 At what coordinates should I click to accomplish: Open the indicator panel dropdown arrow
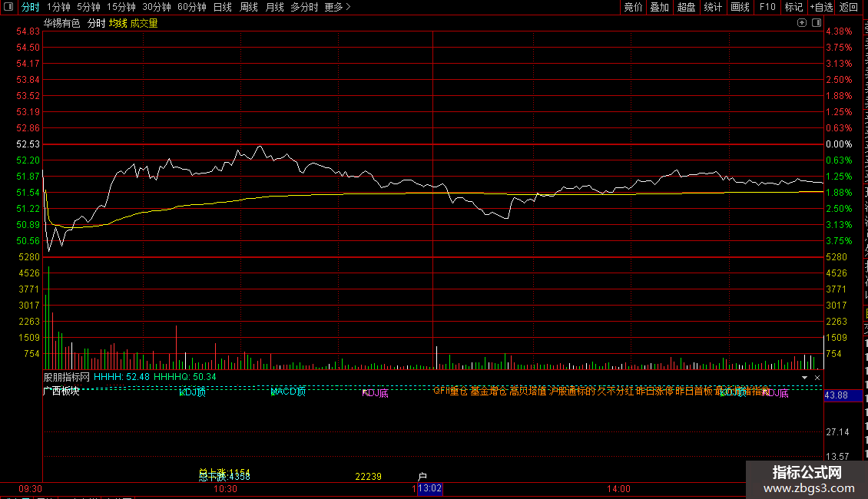pos(804,378)
